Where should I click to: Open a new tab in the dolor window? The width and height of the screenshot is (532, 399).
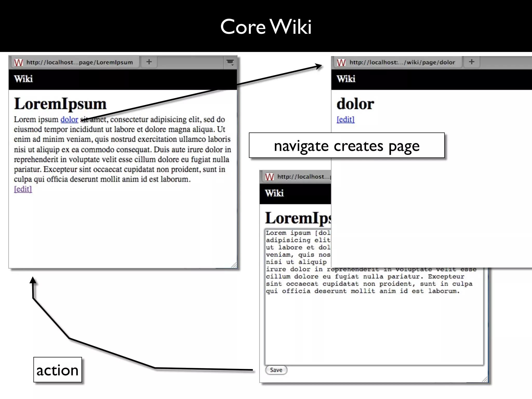point(472,62)
